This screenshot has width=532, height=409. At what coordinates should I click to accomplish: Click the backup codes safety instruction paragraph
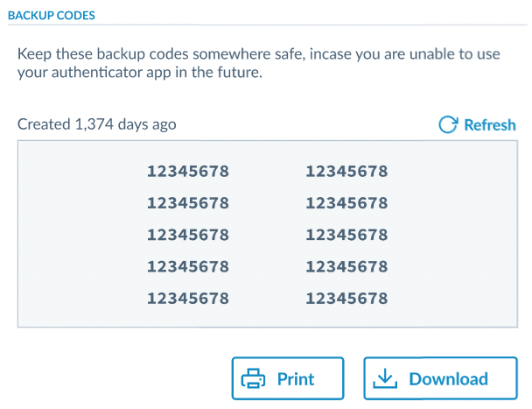tap(259, 64)
